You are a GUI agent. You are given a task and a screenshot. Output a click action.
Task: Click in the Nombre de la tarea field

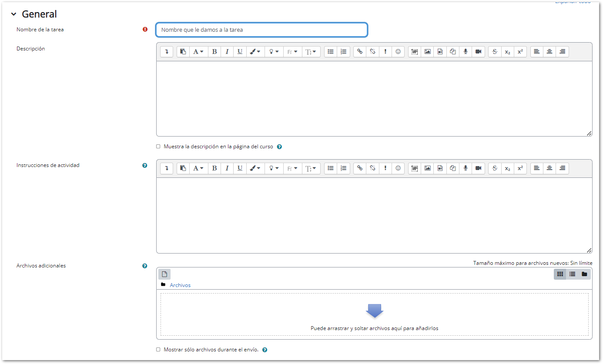[262, 30]
